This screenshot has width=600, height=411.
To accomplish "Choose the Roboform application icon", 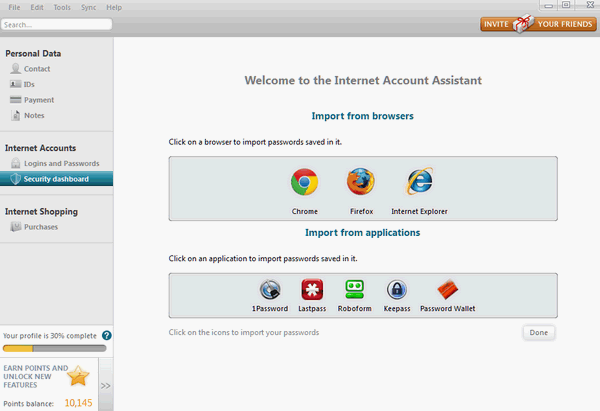I will click(x=355, y=289).
